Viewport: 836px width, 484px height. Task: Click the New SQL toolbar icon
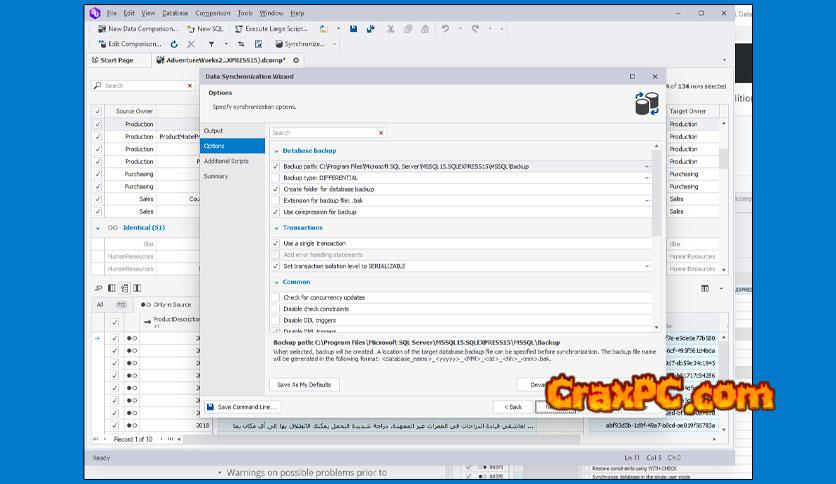coord(204,29)
